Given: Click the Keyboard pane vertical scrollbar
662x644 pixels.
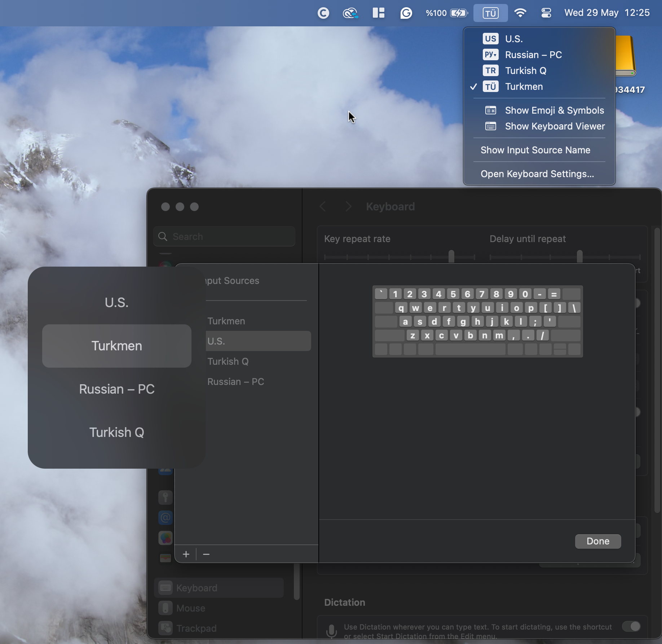Looking at the screenshot, I should 657,371.
